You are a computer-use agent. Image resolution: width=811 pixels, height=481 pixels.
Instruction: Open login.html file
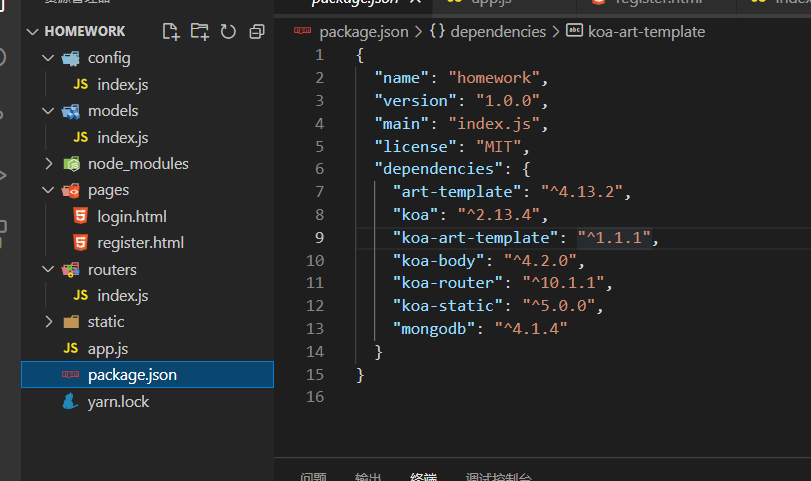[x=132, y=216]
